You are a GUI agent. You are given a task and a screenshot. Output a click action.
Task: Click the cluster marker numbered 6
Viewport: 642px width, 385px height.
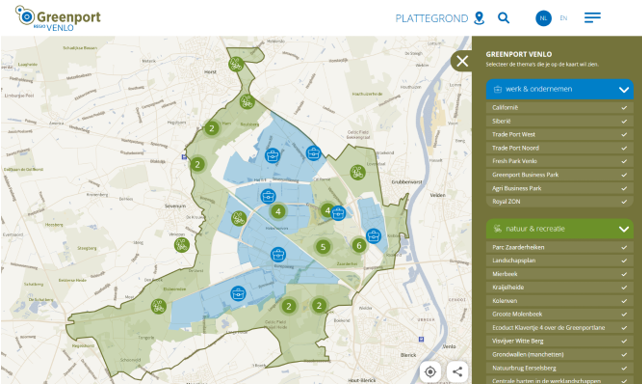[x=359, y=245]
